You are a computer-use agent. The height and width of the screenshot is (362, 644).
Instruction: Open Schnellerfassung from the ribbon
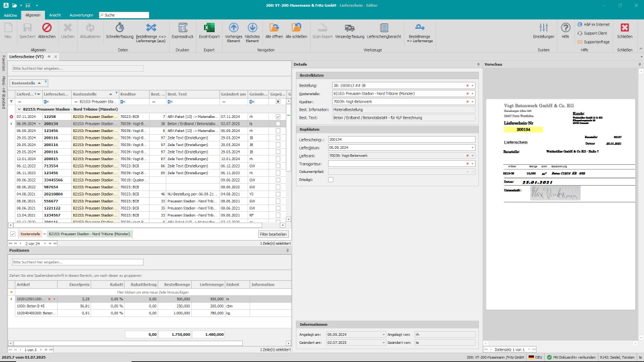tap(119, 28)
